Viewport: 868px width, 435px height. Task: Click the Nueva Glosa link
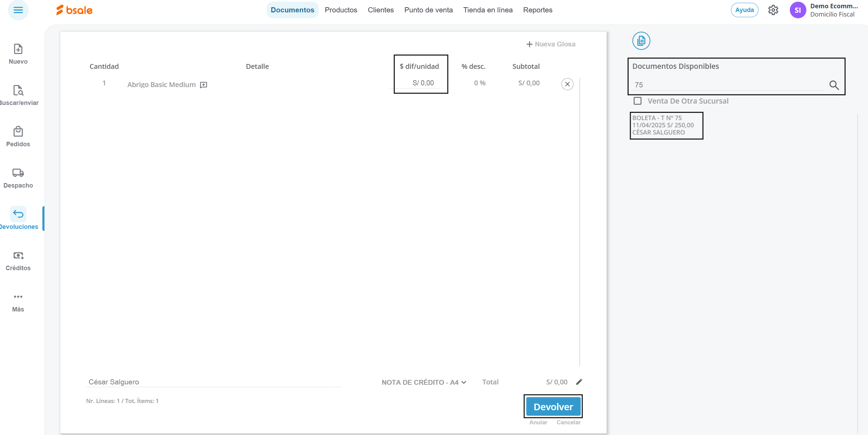click(551, 44)
